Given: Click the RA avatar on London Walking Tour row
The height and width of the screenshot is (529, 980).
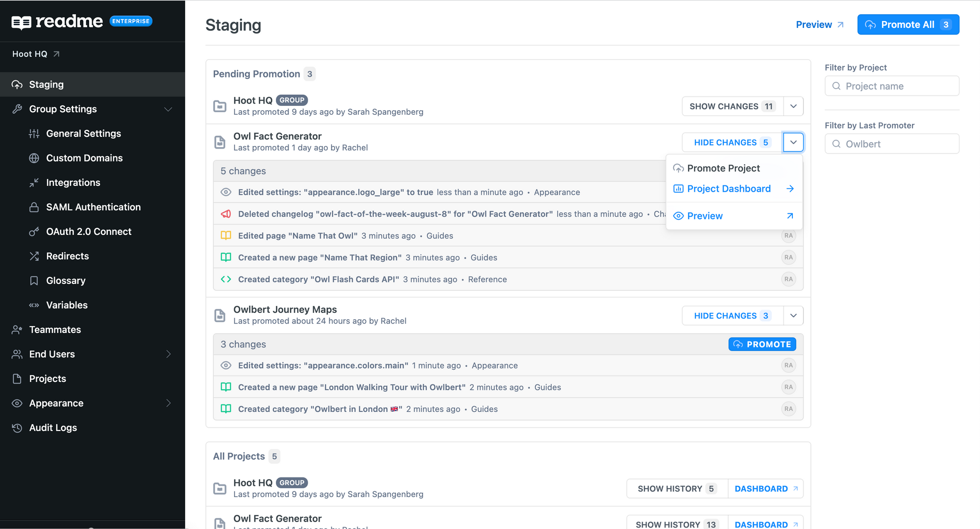Looking at the screenshot, I should (788, 387).
